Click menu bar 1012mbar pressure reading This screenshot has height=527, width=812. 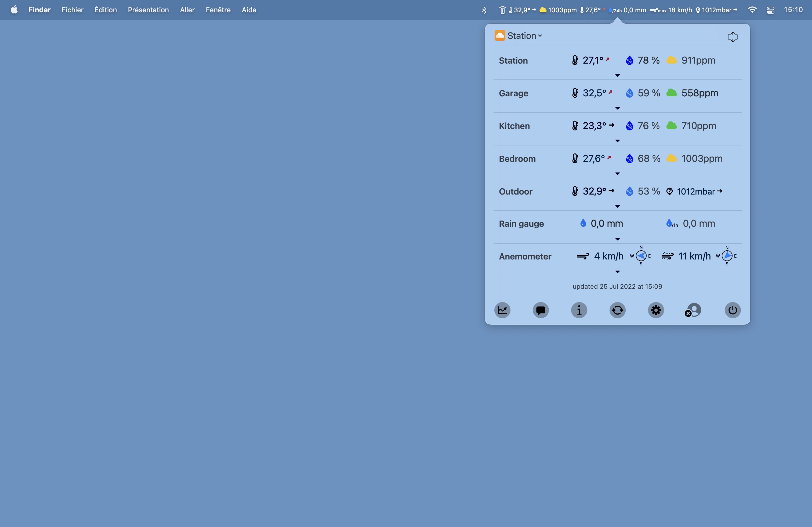click(716, 10)
